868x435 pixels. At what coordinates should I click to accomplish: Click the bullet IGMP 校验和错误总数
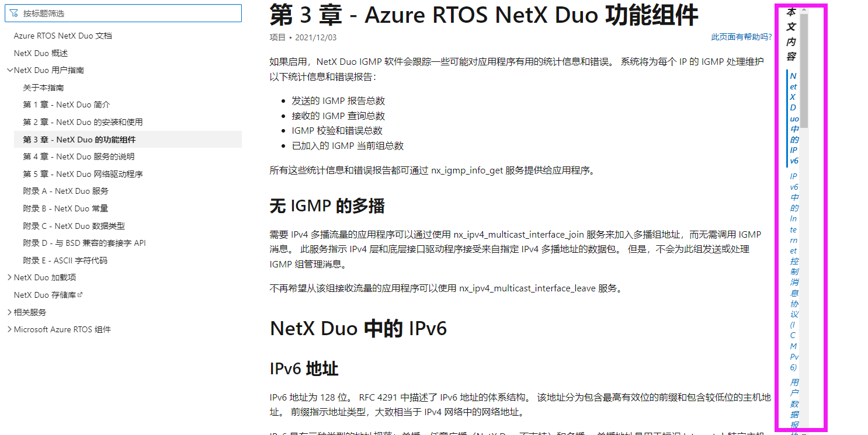337,131
